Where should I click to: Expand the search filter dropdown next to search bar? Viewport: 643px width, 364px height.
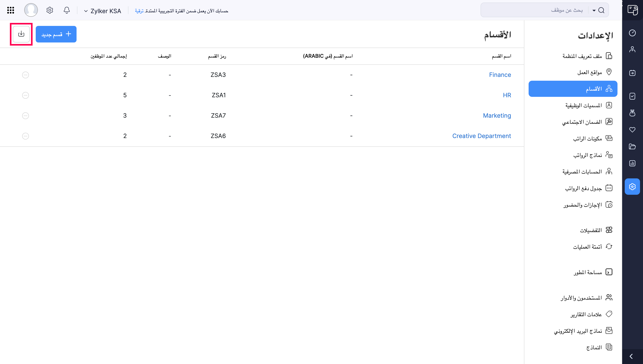(x=594, y=10)
